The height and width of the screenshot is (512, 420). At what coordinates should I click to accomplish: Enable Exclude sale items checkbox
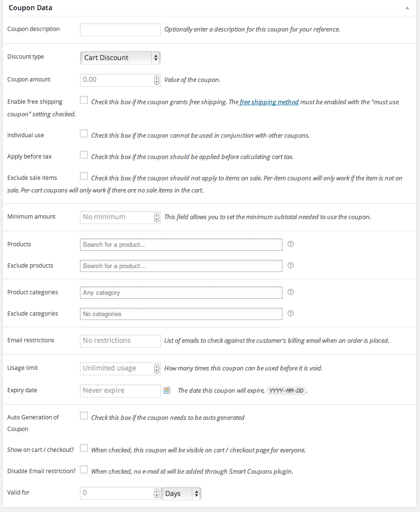[x=84, y=176]
